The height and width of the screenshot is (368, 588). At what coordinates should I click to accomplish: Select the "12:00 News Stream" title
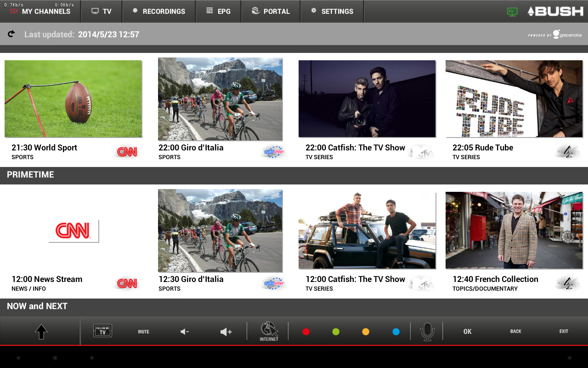click(x=47, y=279)
